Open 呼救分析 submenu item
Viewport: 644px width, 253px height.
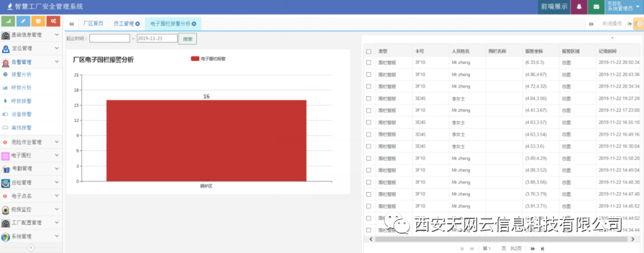pyautogui.click(x=21, y=88)
